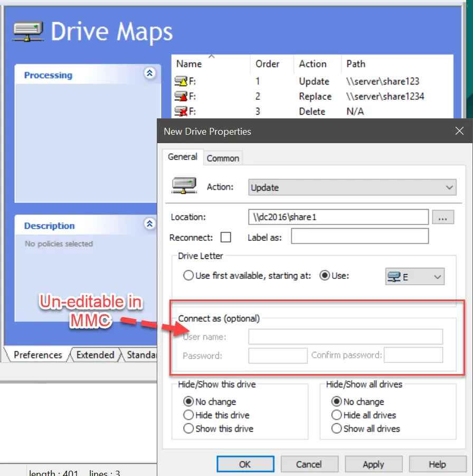Select Hide this drive option
Image resolution: width=473 pixels, height=476 pixels.
[x=188, y=415]
